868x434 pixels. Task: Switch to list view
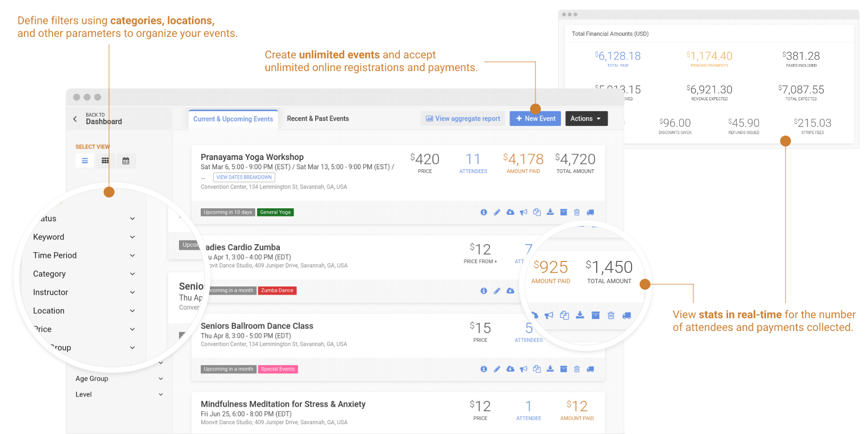pyautogui.click(x=85, y=161)
